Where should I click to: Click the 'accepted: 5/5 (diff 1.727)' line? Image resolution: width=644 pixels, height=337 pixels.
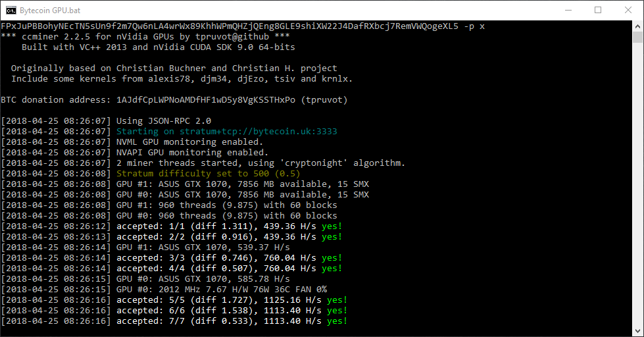pyautogui.click(x=174, y=300)
